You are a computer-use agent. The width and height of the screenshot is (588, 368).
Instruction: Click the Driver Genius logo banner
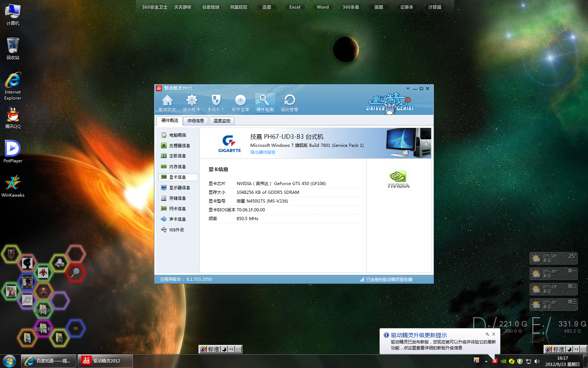390,104
